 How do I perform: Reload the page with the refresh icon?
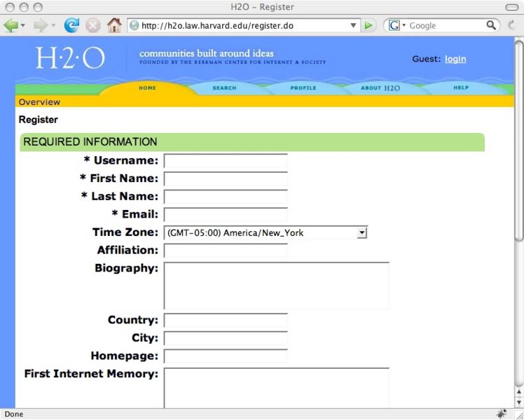coord(71,25)
